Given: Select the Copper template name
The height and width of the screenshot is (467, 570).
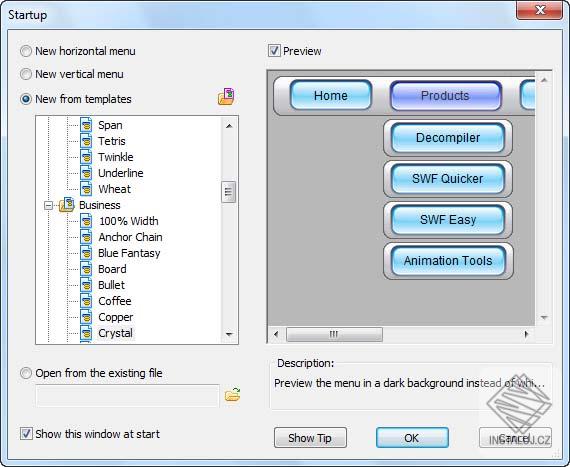Looking at the screenshot, I should 116,317.
